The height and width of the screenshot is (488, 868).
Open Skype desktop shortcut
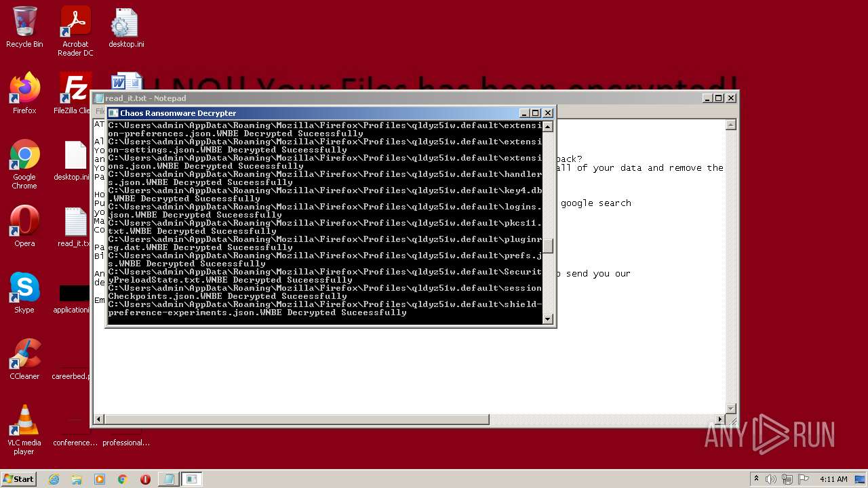click(24, 292)
